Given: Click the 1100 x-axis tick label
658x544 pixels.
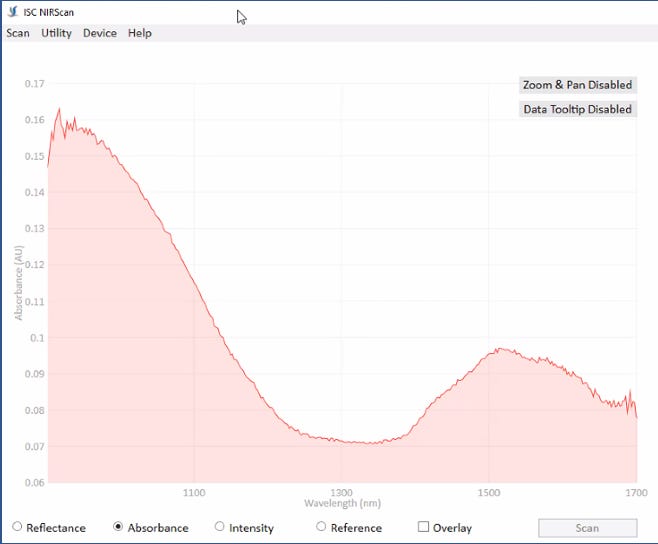Looking at the screenshot, I should pos(194,492).
